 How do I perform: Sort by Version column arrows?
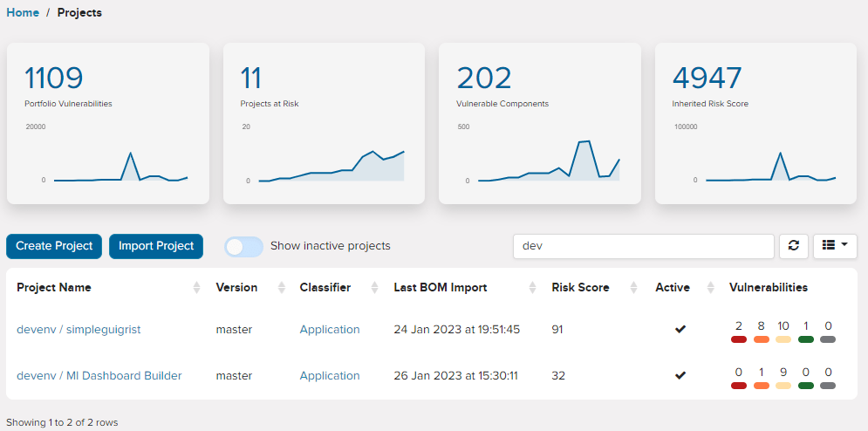point(281,288)
